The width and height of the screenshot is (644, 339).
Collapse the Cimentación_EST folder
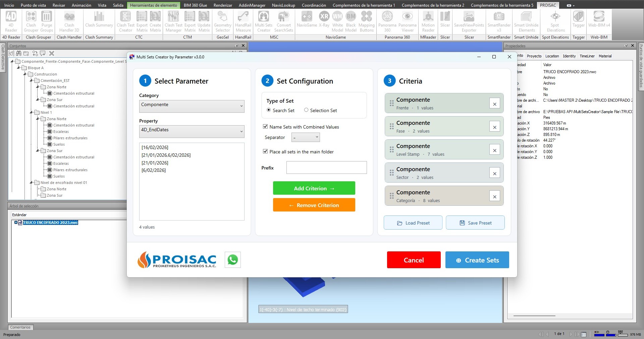point(32,81)
